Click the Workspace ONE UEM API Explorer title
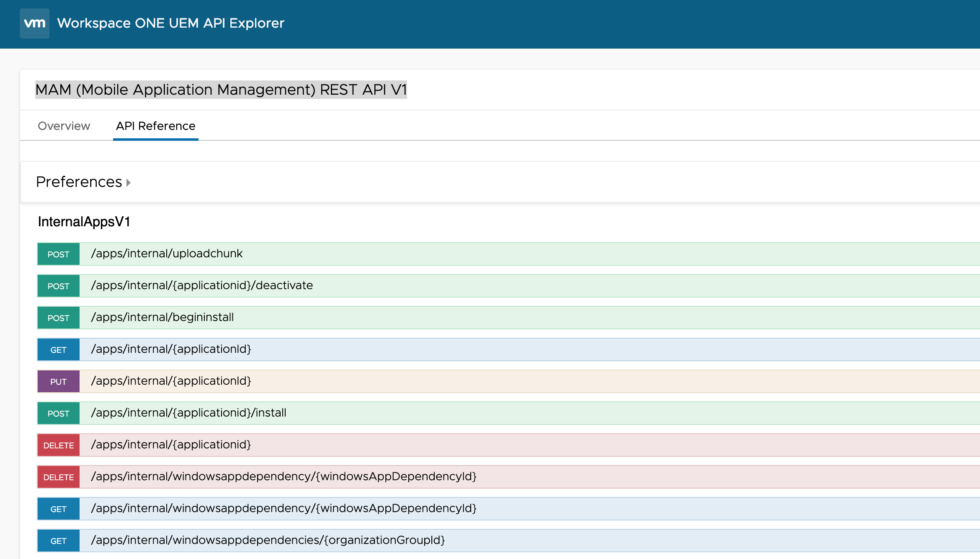 coord(171,23)
